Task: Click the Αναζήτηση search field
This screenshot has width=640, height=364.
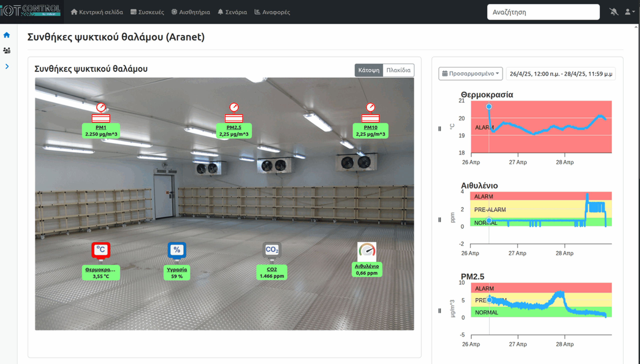Action: 543,12
